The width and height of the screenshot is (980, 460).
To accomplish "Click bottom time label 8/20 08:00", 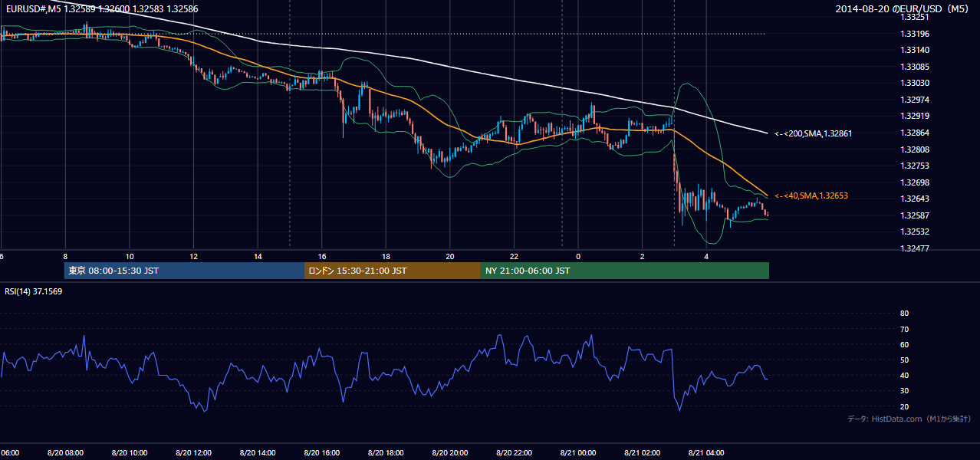I will pyautogui.click(x=65, y=453).
